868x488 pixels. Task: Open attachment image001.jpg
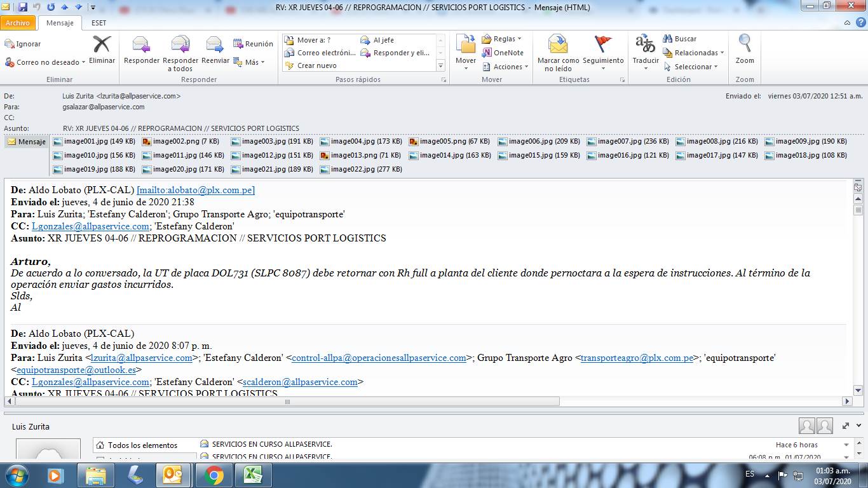(94, 142)
